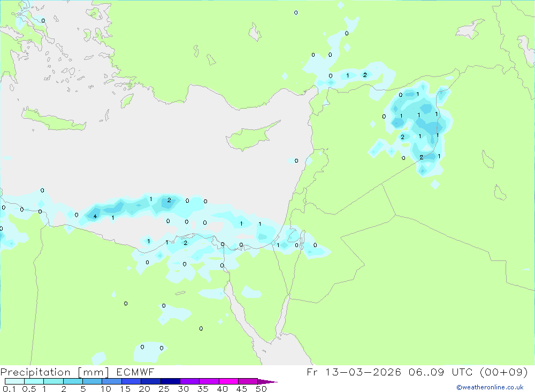Click the legend swatch between 20 and 25
Viewport: 535px width, 392px height.
(151, 381)
